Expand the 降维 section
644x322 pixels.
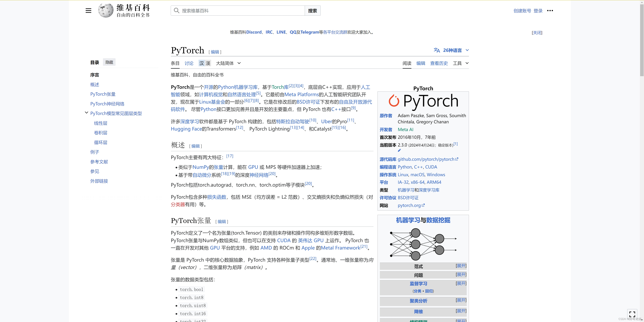coord(461,311)
